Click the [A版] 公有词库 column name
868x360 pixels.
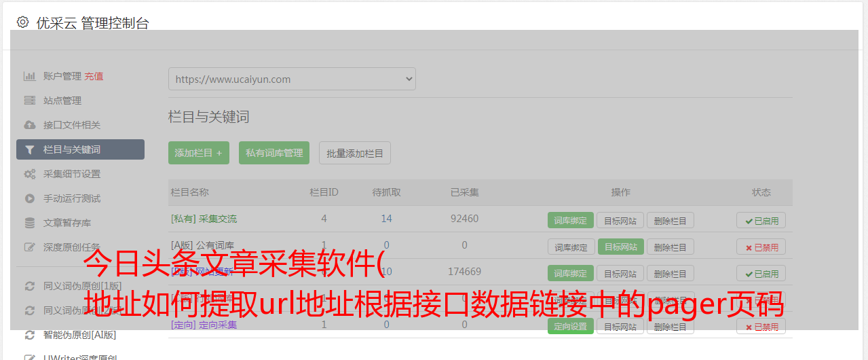[x=202, y=245]
